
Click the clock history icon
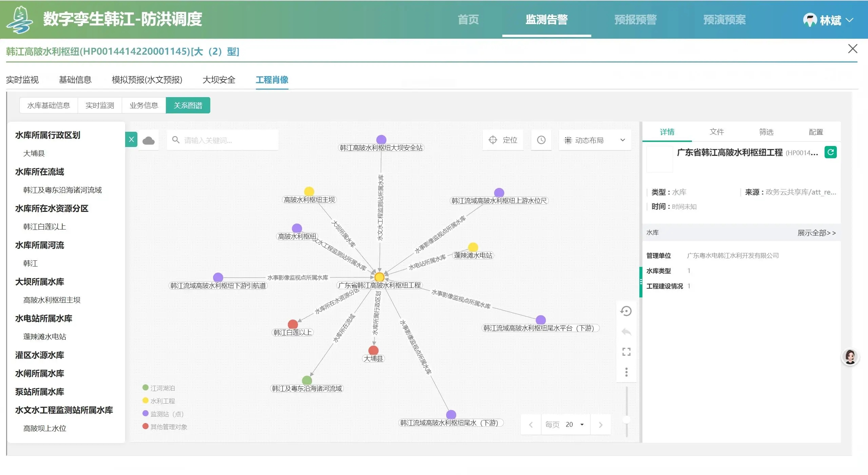point(541,140)
